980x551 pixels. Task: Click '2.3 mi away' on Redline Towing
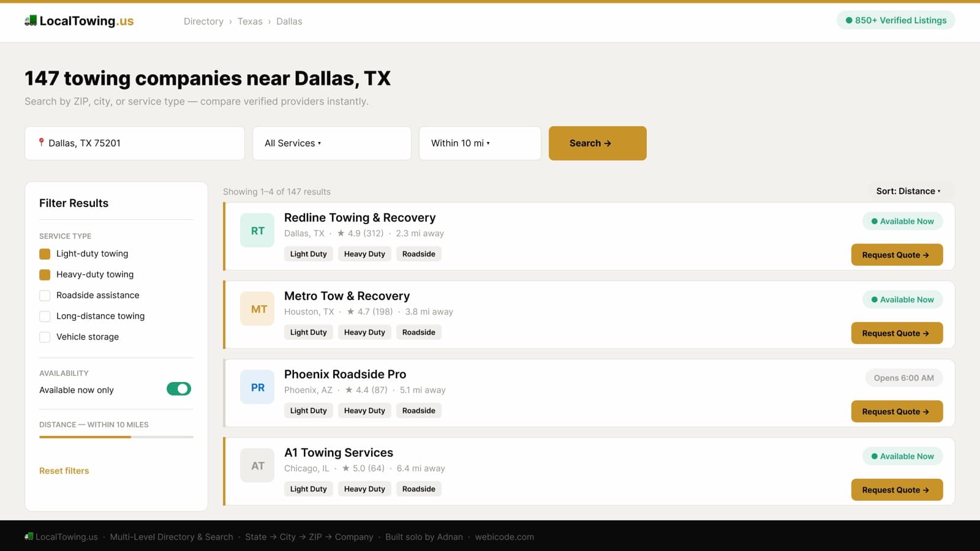pos(420,233)
